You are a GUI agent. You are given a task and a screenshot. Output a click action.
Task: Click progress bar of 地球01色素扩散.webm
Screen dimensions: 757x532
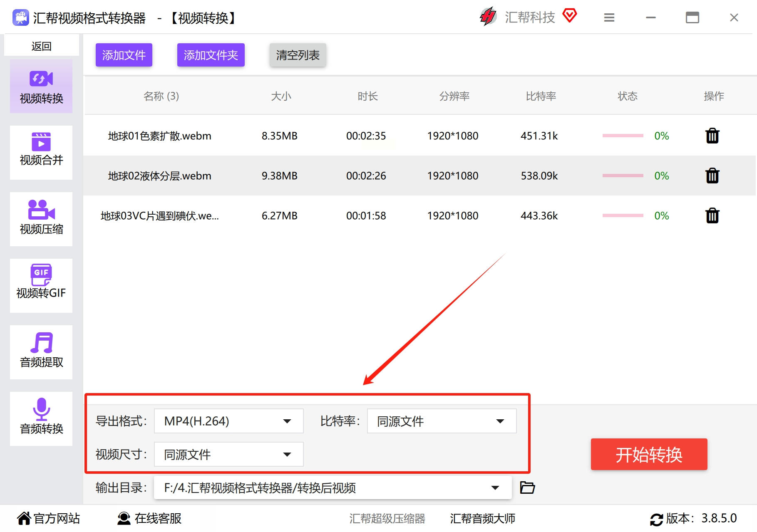point(623,136)
